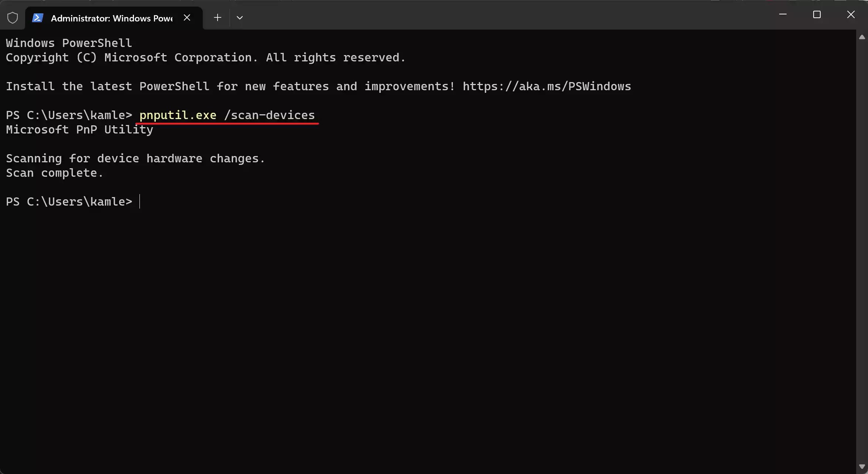Screen dimensions: 868x474
Task: Maximize the terminal window
Action: pyautogui.click(x=817, y=15)
